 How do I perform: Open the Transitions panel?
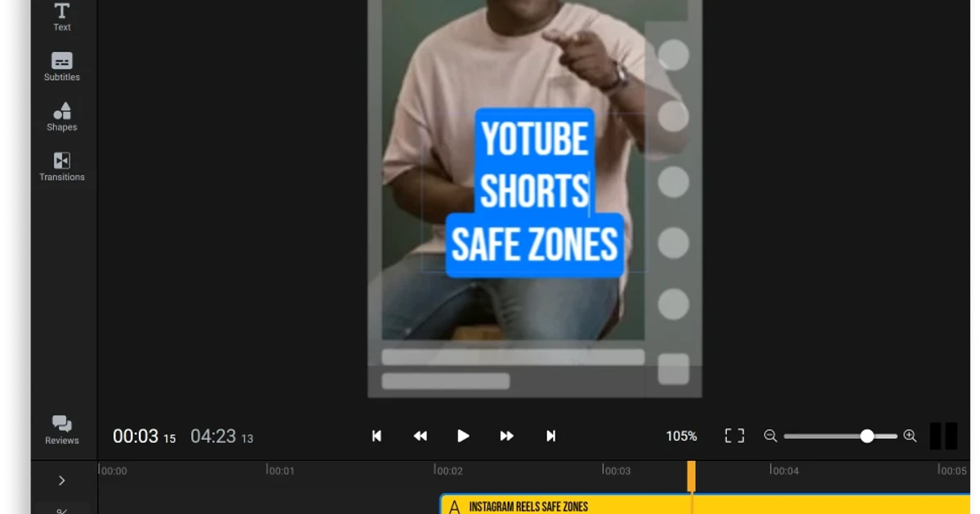(62, 166)
